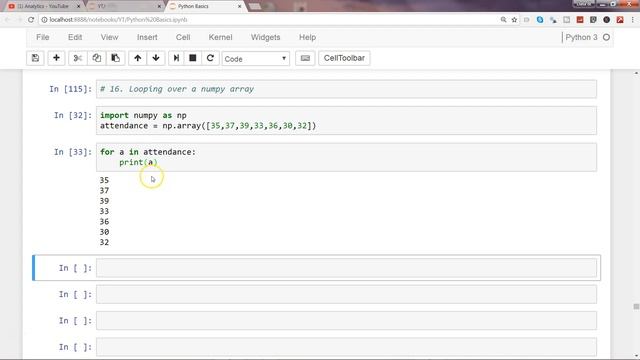Insert a new cell below
Screen dimensions: 640x360
pos(56,58)
